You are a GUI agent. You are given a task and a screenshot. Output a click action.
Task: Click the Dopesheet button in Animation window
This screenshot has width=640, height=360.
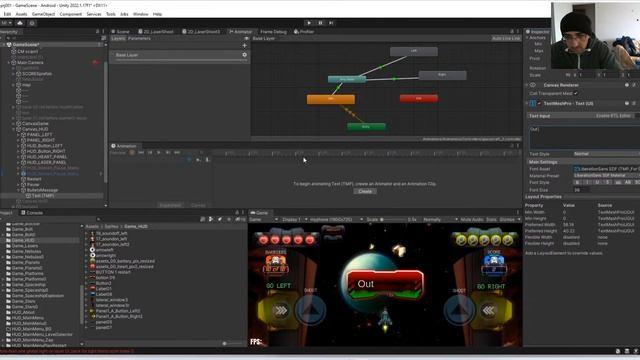click(x=171, y=205)
